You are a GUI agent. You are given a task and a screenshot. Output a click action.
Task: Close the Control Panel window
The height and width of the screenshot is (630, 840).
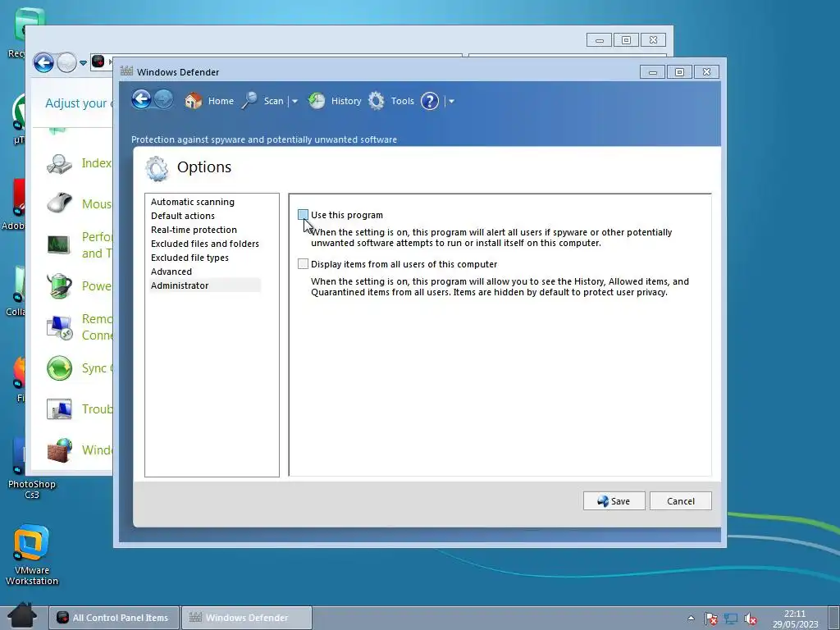653,39
